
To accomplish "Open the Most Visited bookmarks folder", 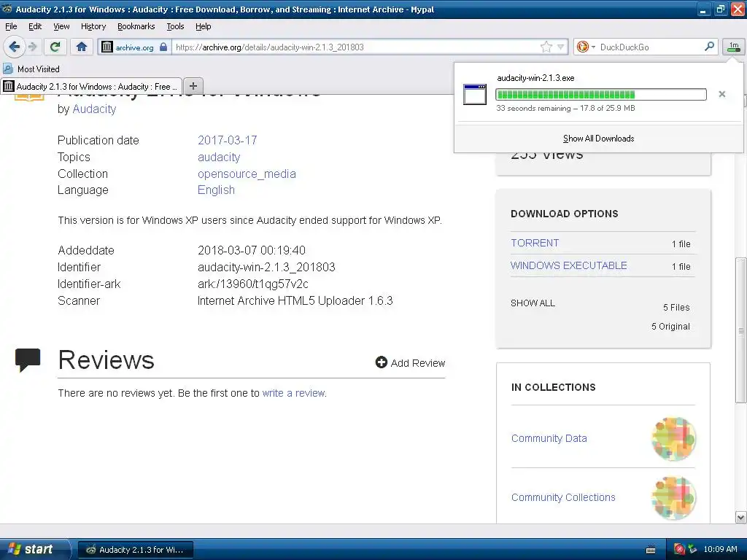I will click(x=31, y=69).
